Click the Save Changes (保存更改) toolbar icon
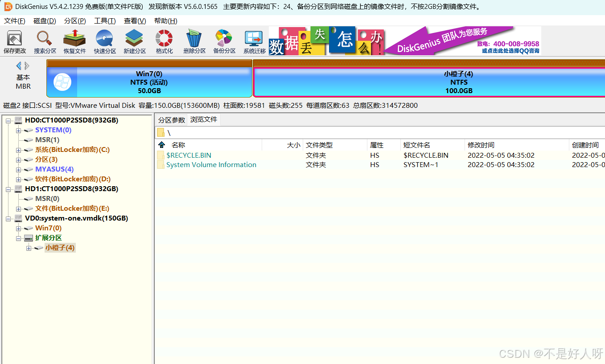This screenshot has width=605, height=364. (15, 42)
